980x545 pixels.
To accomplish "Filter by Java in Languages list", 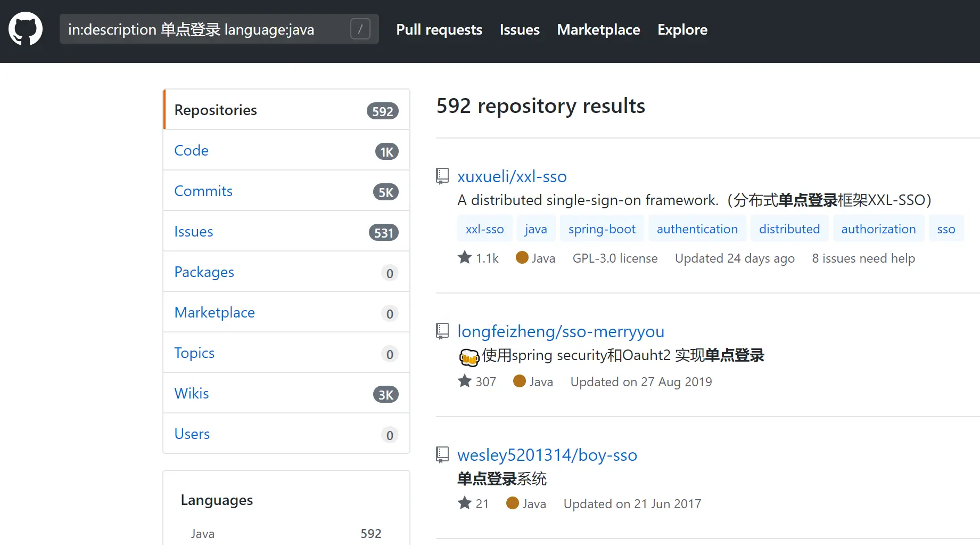I will 203,533.
